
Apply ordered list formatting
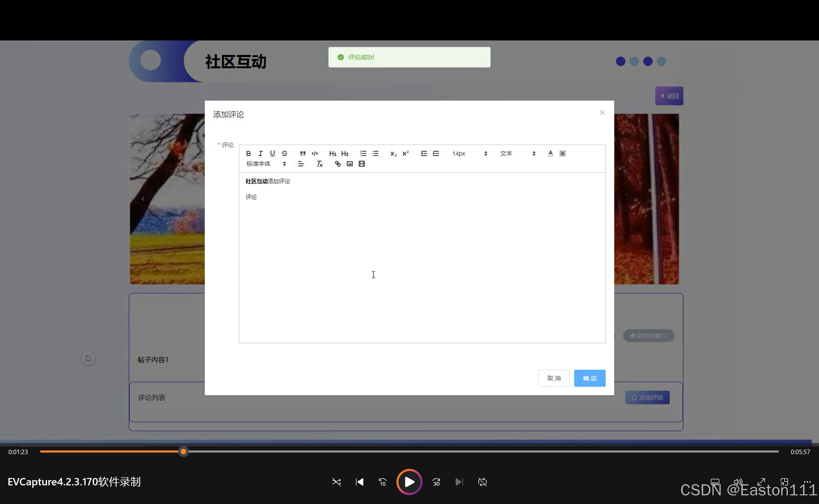363,153
